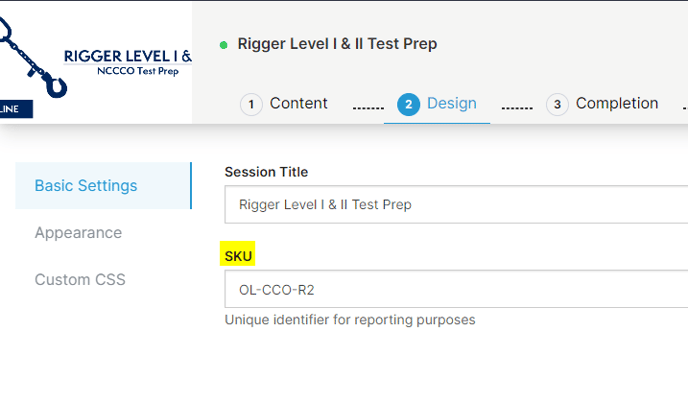This screenshot has height=403, width=688.
Task: Open Basic Settings in the sidebar
Action: tap(86, 185)
